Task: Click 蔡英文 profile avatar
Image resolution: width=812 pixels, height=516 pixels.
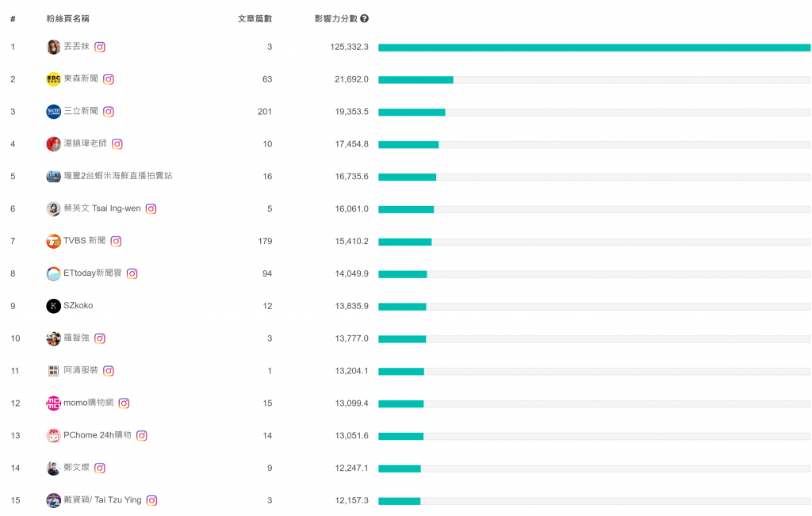Action: click(53, 209)
